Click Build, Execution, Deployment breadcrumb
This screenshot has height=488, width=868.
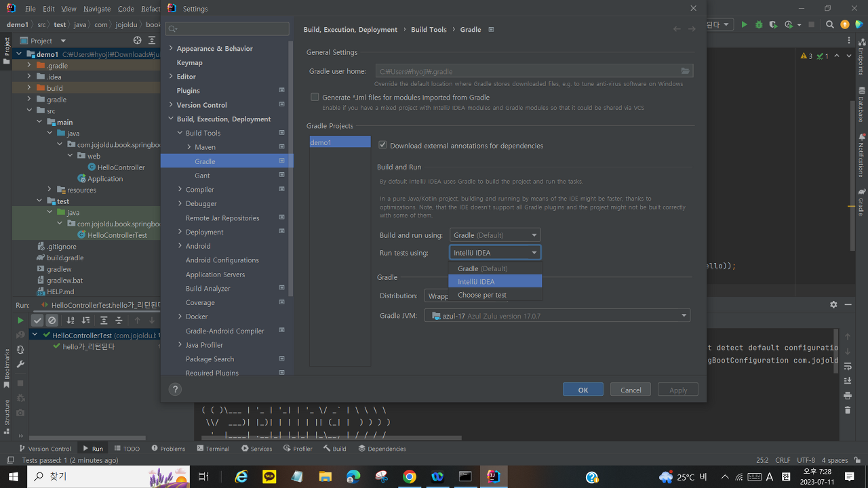coord(351,30)
